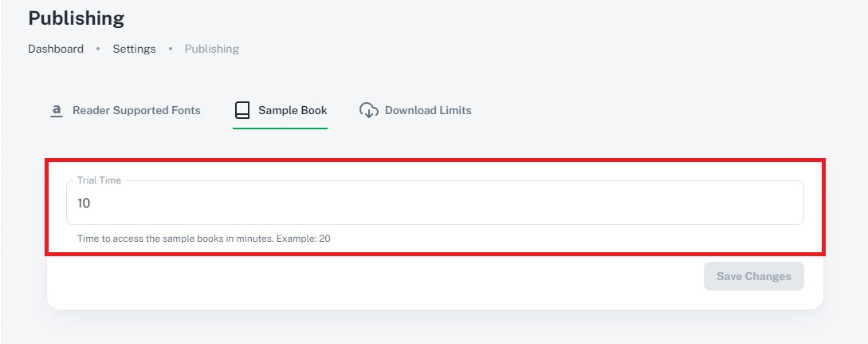Click the Amazon icon beside Reader Supported Fonts
868x344 pixels.
pyautogui.click(x=57, y=110)
